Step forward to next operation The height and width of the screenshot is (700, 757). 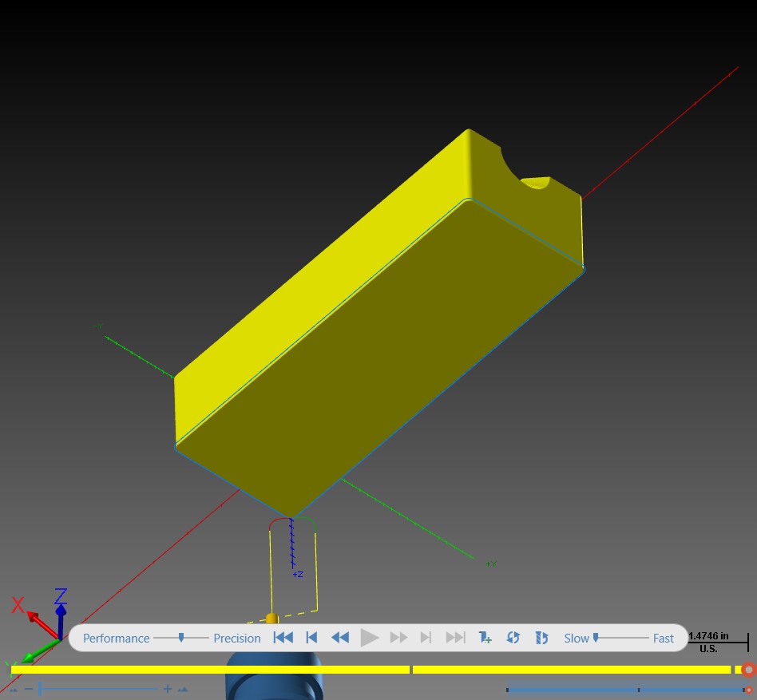(426, 638)
